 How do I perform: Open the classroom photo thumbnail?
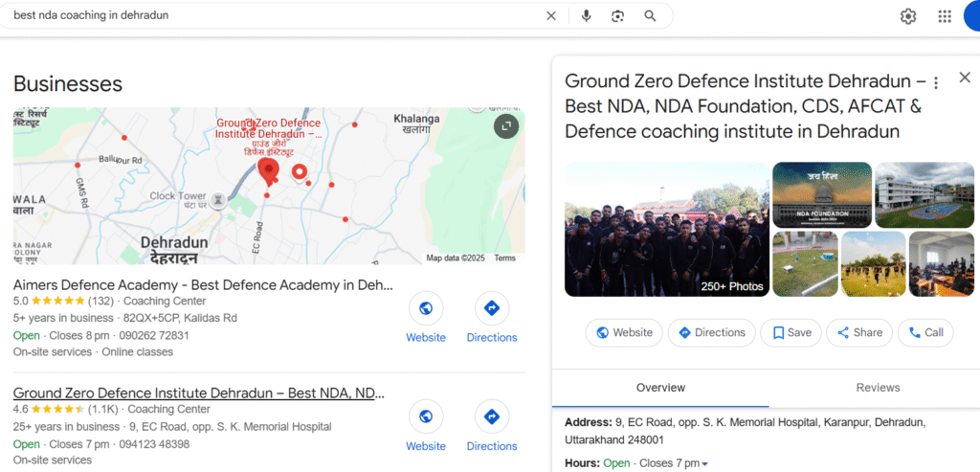coord(942,264)
